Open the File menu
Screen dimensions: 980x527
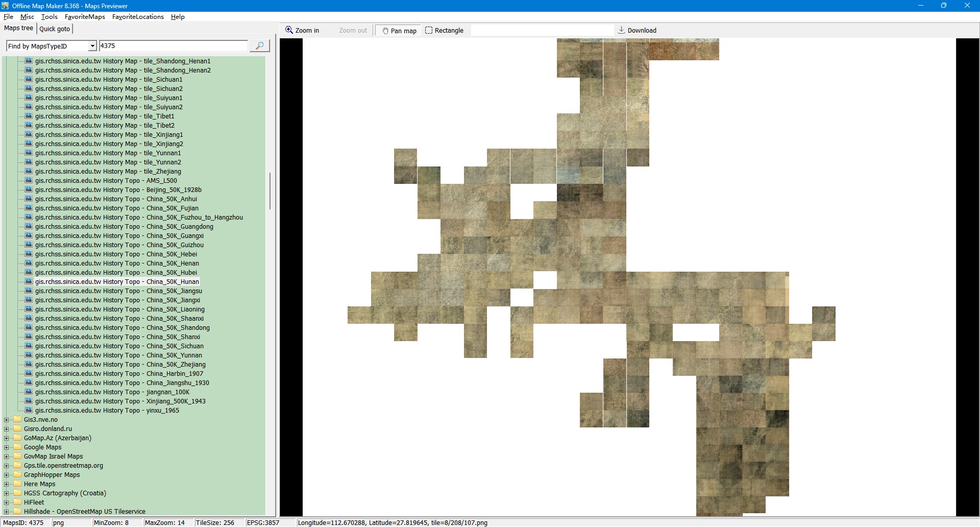tap(8, 17)
